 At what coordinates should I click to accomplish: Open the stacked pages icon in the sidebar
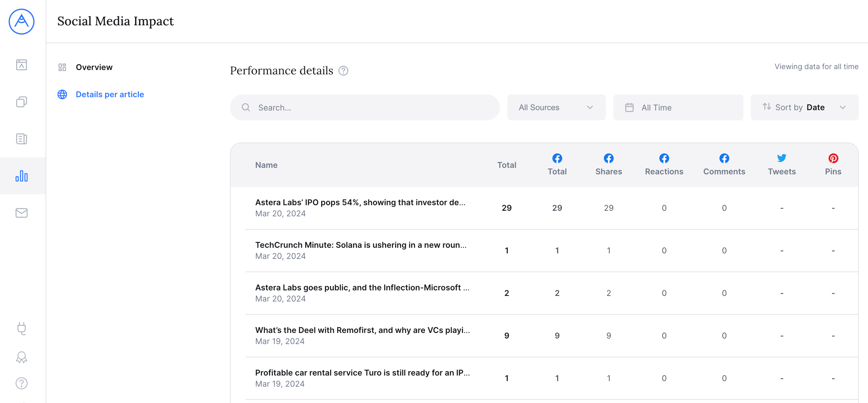(22, 102)
